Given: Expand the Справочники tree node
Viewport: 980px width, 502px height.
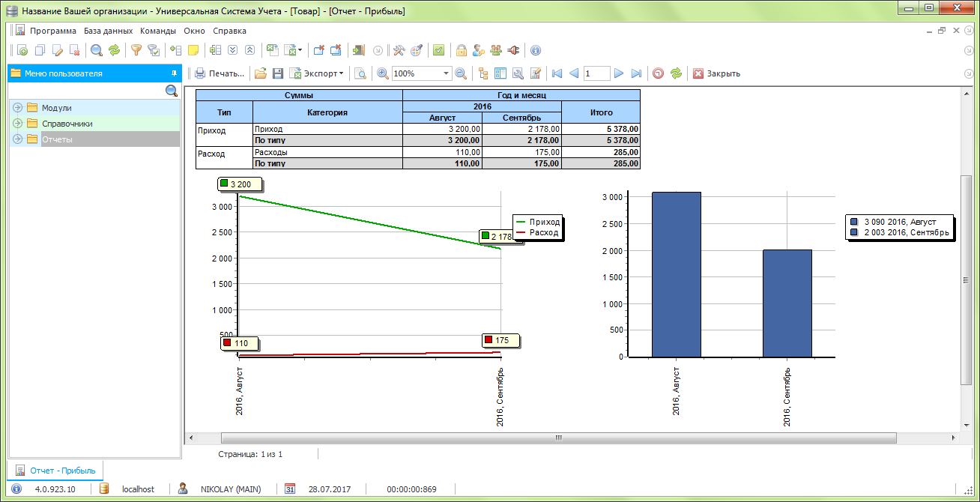Looking at the screenshot, I should click(18, 124).
